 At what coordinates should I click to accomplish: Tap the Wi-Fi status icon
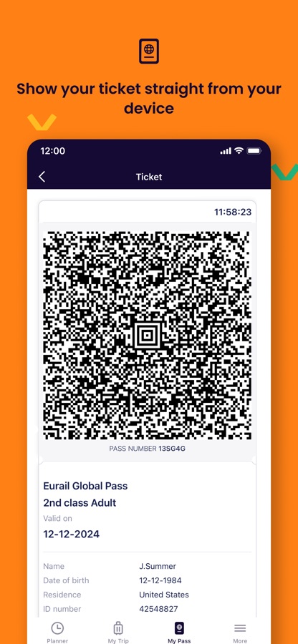(x=239, y=151)
